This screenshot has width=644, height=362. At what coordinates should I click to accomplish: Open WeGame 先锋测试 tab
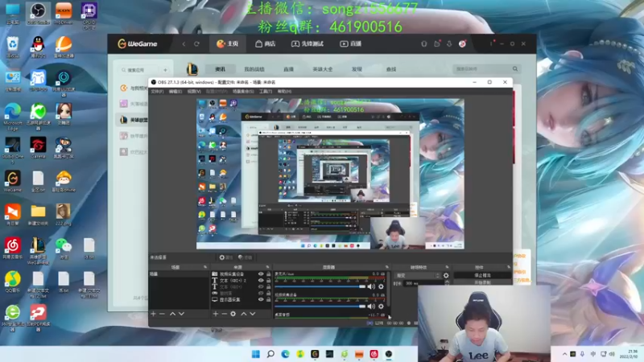(308, 43)
